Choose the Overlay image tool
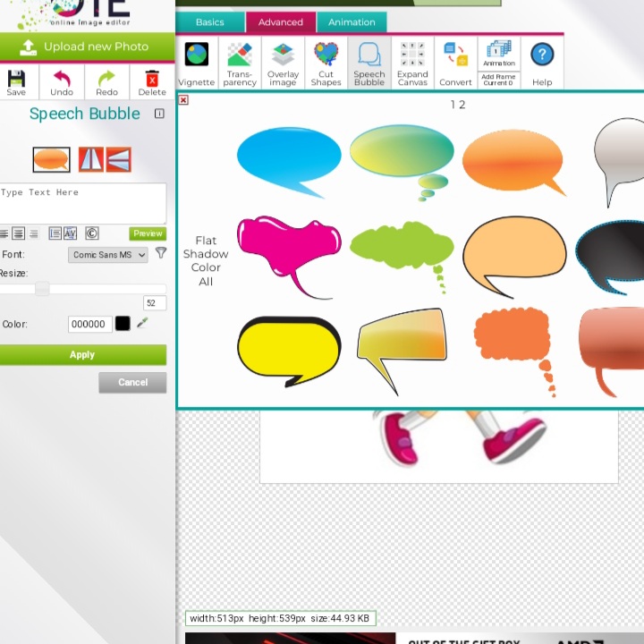Image resolution: width=644 pixels, height=644 pixels. [x=283, y=63]
